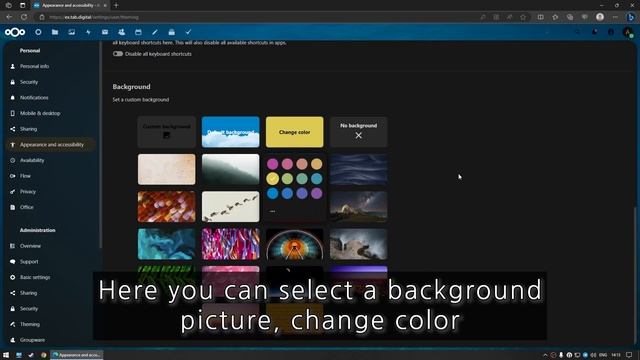
Task: Open the Files app folder icon
Action: pyautogui.click(x=55, y=32)
